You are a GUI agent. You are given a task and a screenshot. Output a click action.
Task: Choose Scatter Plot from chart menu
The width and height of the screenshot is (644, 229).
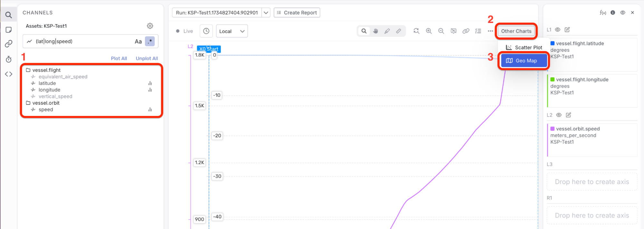(524, 47)
